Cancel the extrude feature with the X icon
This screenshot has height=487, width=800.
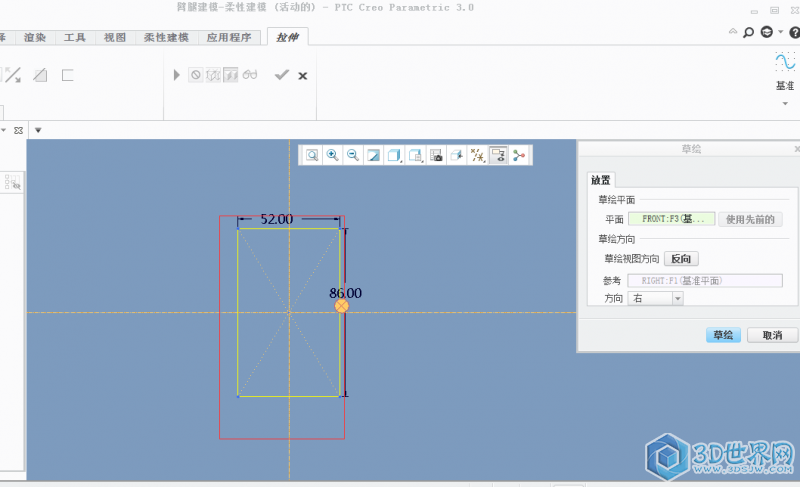coord(303,75)
